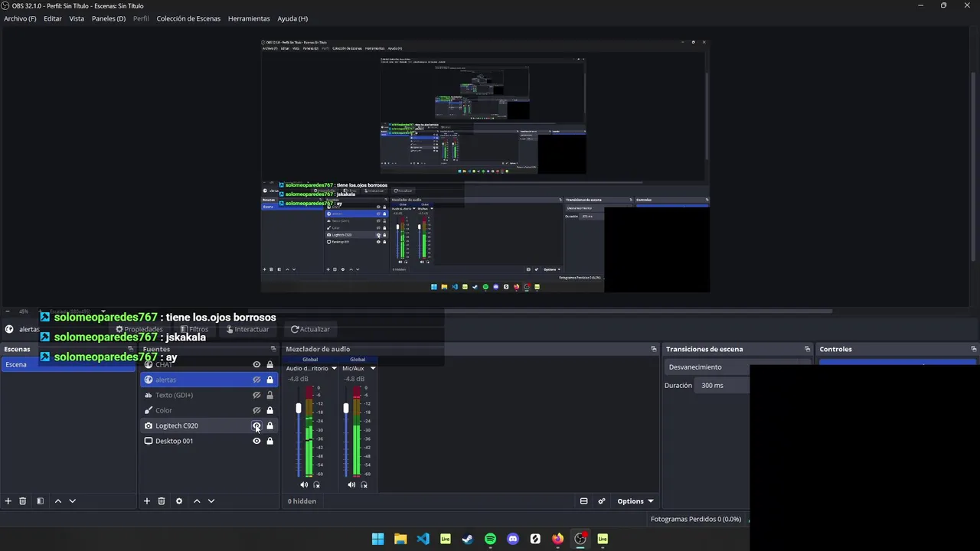Undock the Mezclador de audio panel
Viewport: 980px width, 551px height.
click(654, 349)
